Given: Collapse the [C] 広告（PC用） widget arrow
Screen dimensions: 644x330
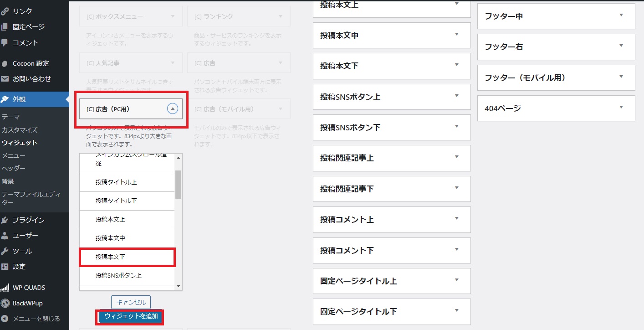Looking at the screenshot, I should click(x=172, y=109).
